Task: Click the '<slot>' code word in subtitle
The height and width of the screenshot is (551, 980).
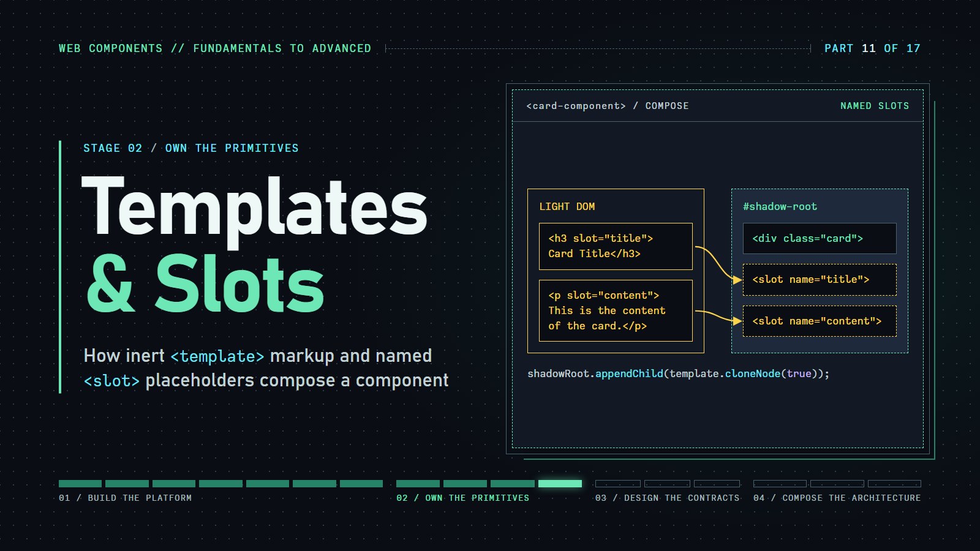Action: (x=112, y=381)
